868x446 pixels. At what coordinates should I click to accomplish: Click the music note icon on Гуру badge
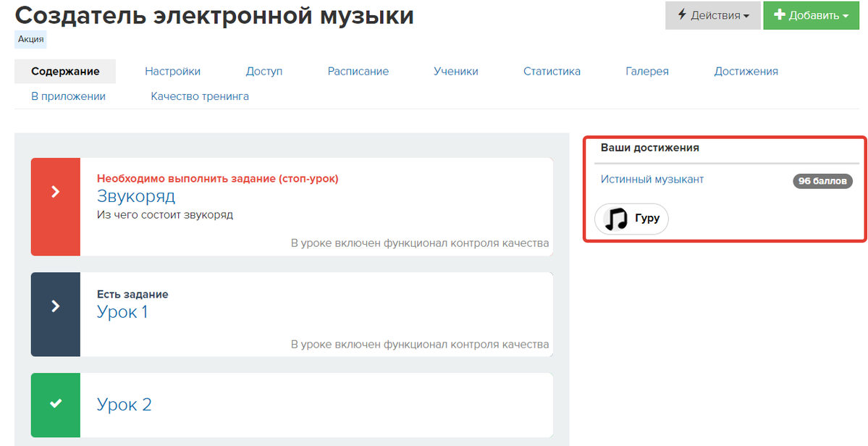coord(615,219)
